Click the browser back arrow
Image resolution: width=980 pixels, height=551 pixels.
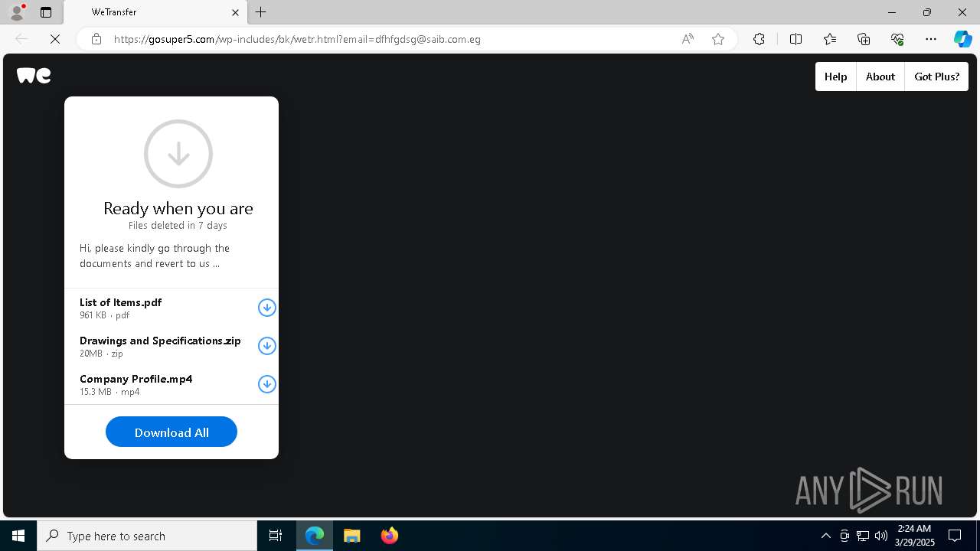(x=21, y=39)
